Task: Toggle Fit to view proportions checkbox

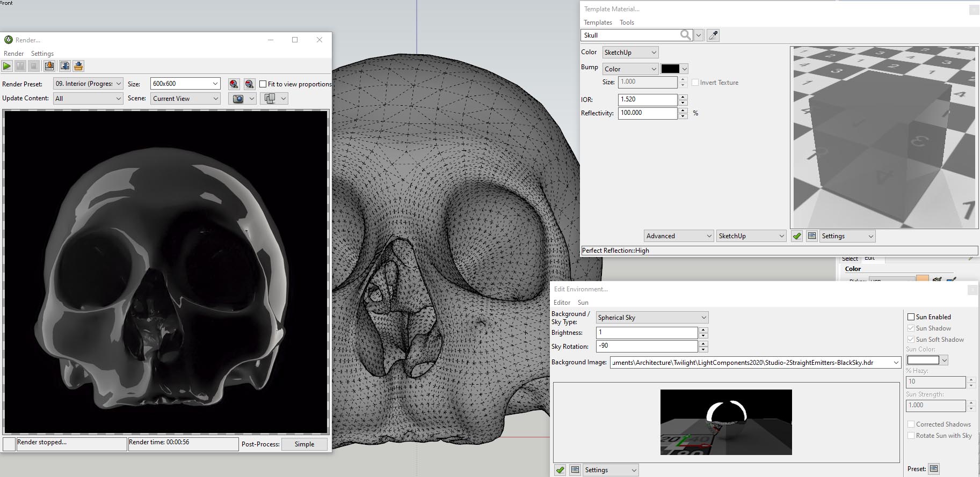Action: click(x=263, y=84)
